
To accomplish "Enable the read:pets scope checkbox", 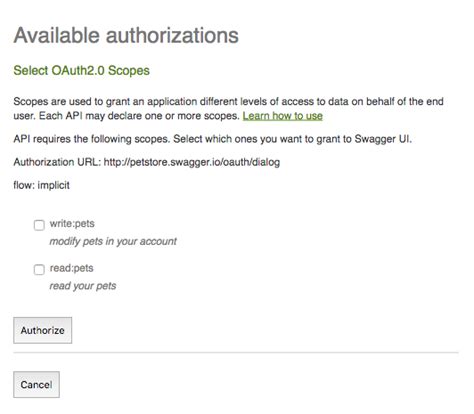I will tap(39, 269).
